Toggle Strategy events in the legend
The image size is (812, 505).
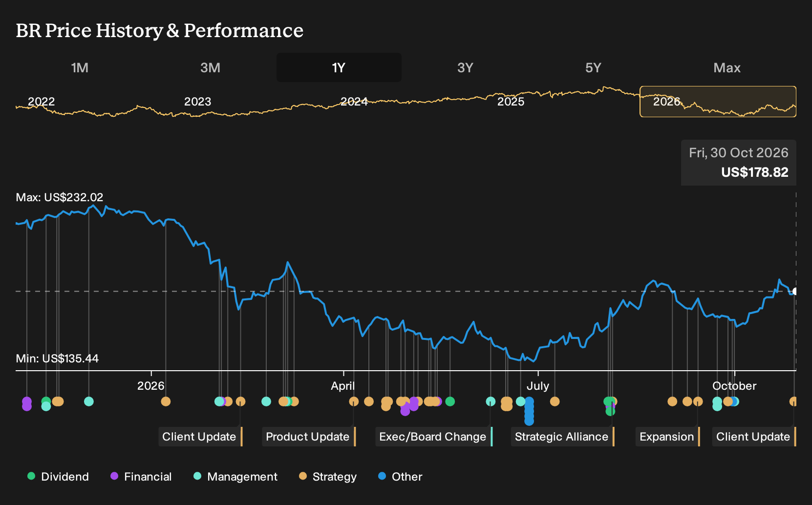click(x=328, y=477)
